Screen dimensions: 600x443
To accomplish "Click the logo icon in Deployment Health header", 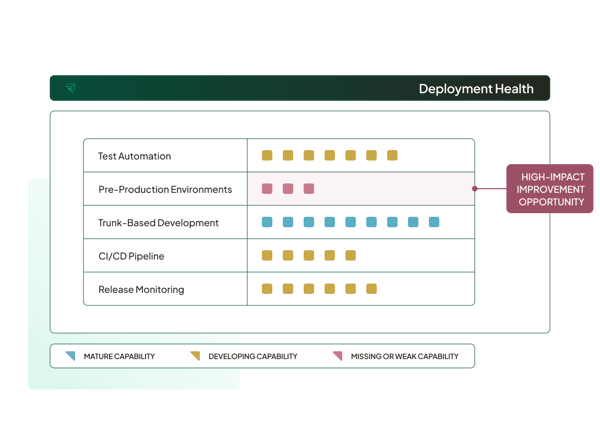I will pos(71,88).
